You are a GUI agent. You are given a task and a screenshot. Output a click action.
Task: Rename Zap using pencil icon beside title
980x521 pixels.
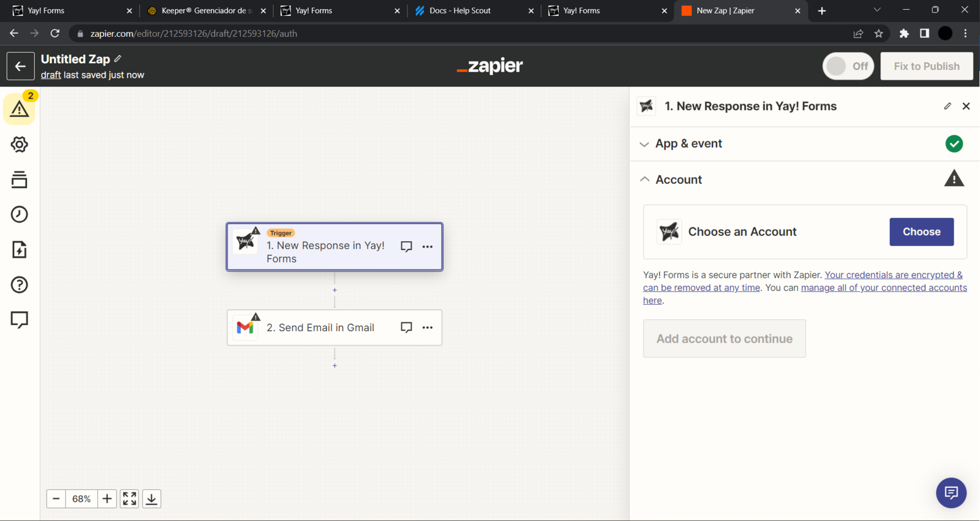pyautogui.click(x=118, y=59)
